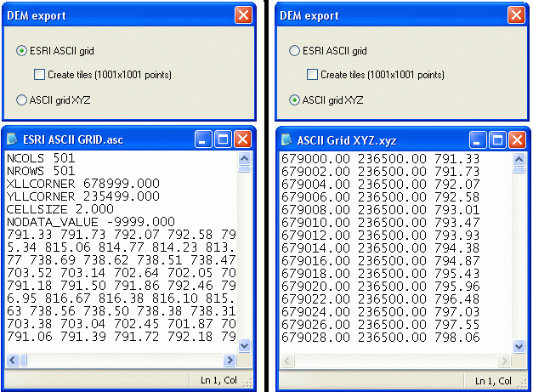533x392 pixels.
Task: Click scroll down arrow in ESRI ASCII GRID.asc
Action: [x=244, y=345]
